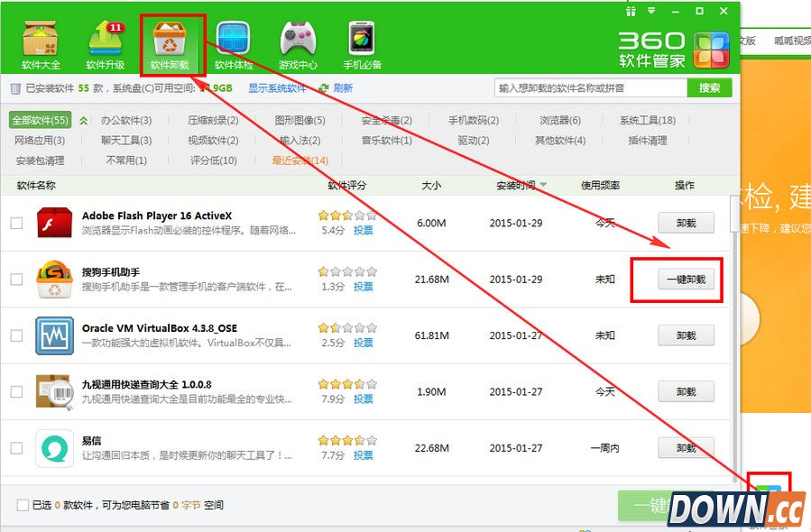Check the Adobe Flash Player 16 checkbox
This screenshot has height=532, width=811.
click(x=15, y=223)
